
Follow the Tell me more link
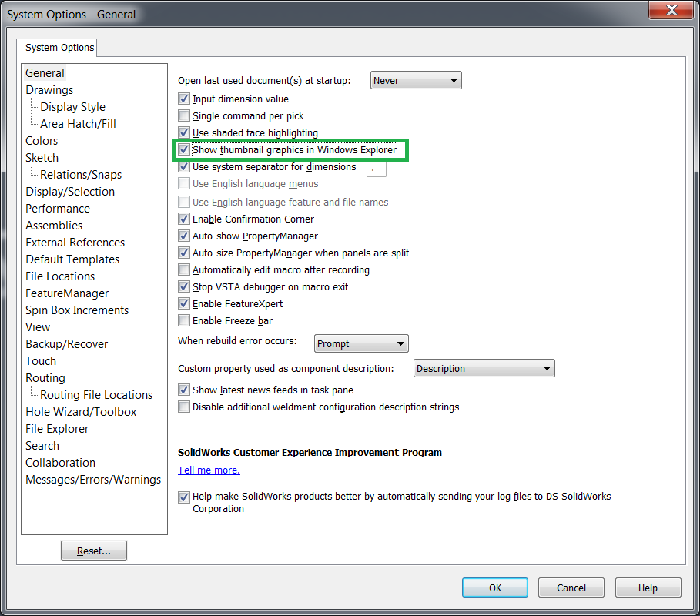tap(209, 470)
